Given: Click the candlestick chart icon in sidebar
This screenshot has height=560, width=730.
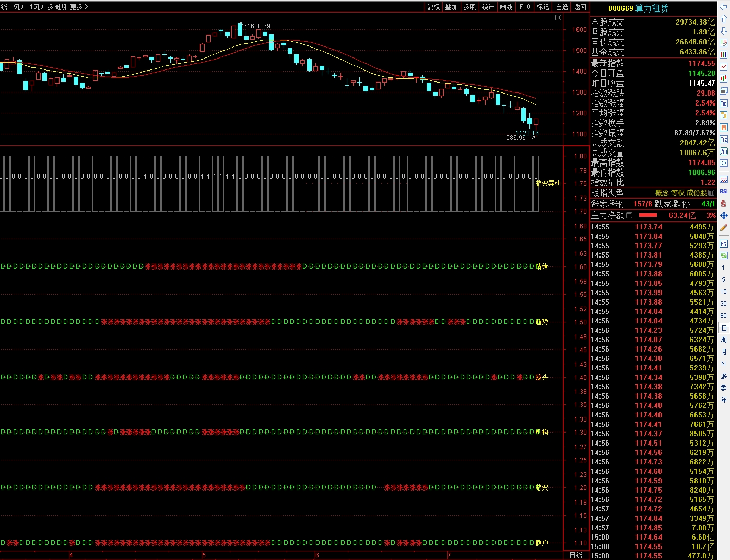Looking at the screenshot, I should [x=723, y=78].
